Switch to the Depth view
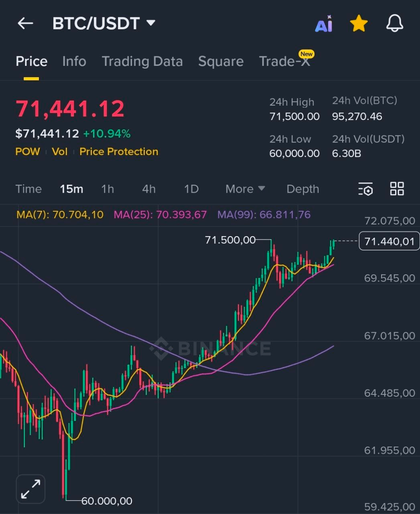The height and width of the screenshot is (514, 420). click(x=302, y=189)
